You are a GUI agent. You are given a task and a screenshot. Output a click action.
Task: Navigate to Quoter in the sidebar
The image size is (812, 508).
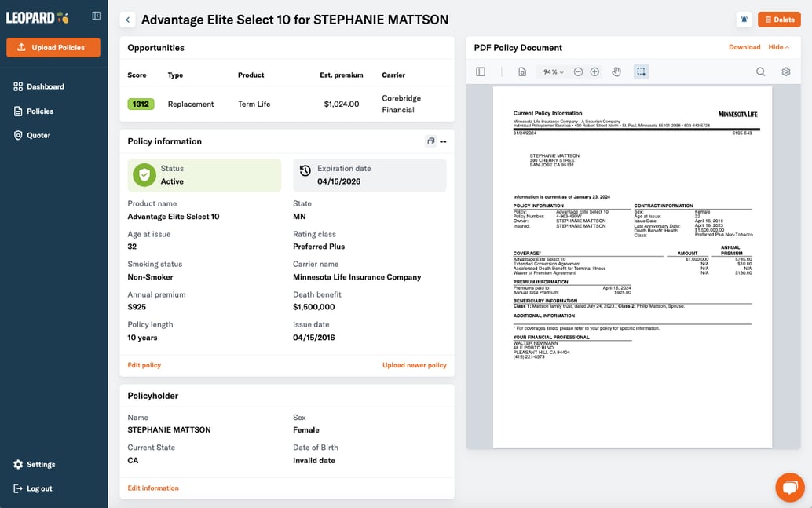click(x=38, y=135)
